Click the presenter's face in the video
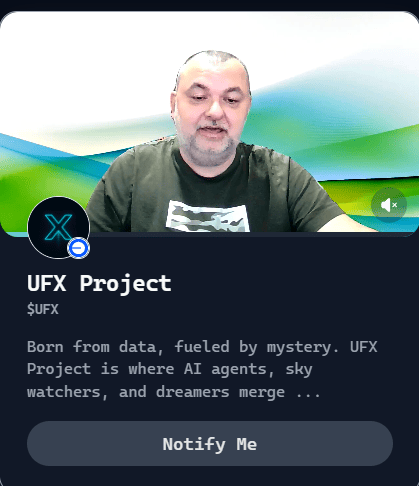The width and height of the screenshot is (419, 486). (212, 110)
